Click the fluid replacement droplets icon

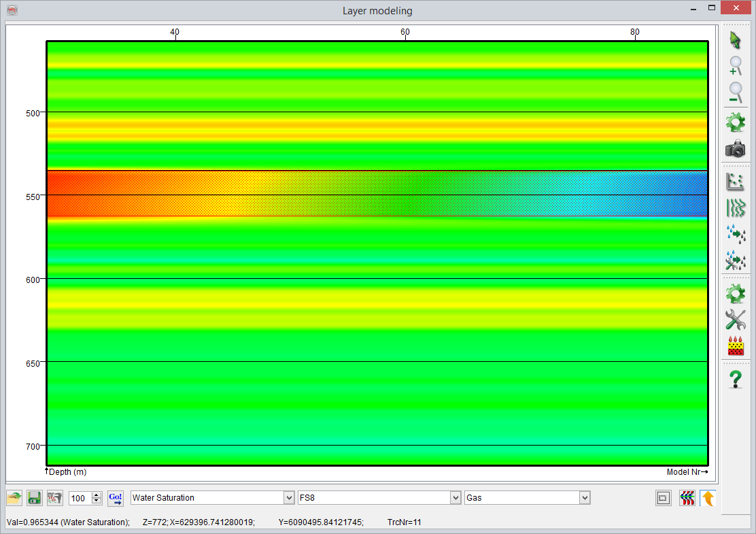pos(735,233)
